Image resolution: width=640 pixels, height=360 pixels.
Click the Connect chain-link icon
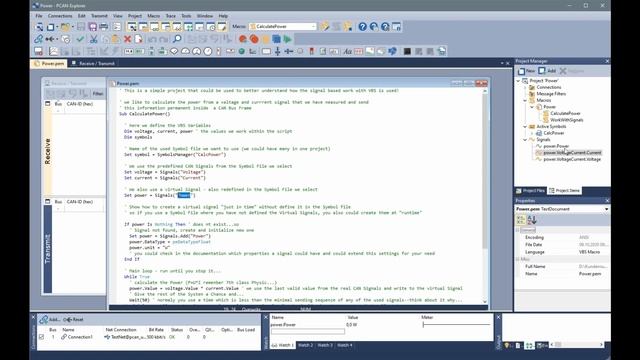click(x=38, y=39)
